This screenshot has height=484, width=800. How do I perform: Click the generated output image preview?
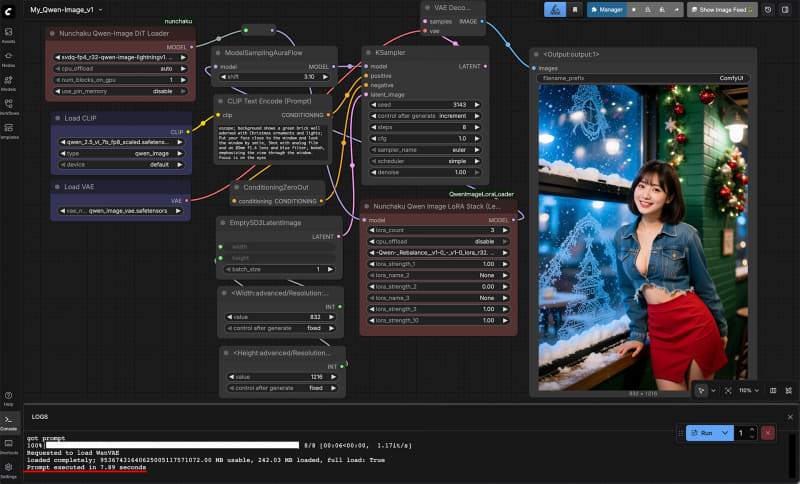pos(643,237)
